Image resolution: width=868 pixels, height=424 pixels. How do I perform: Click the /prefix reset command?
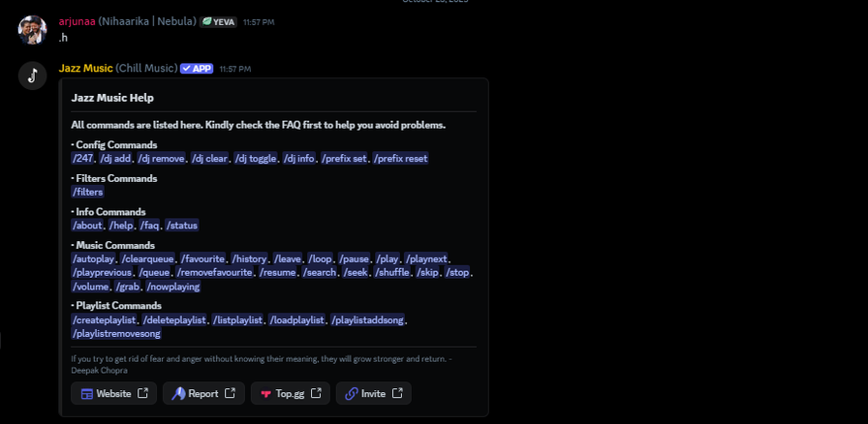coord(400,159)
